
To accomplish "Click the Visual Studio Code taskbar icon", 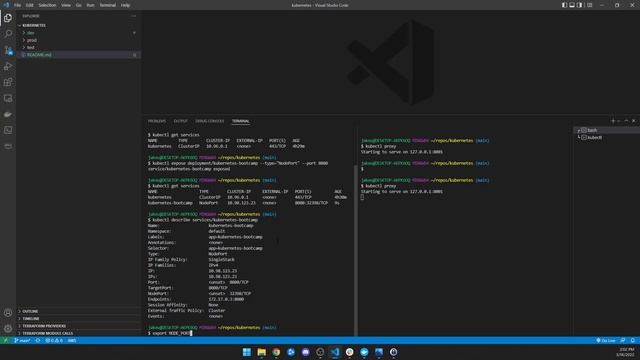I will 335,352.
